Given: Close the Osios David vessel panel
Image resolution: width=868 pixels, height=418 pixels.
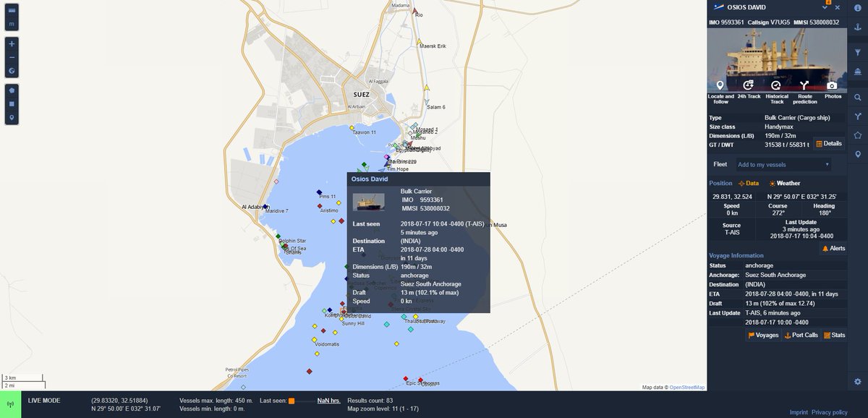Looking at the screenshot, I should (838, 7).
